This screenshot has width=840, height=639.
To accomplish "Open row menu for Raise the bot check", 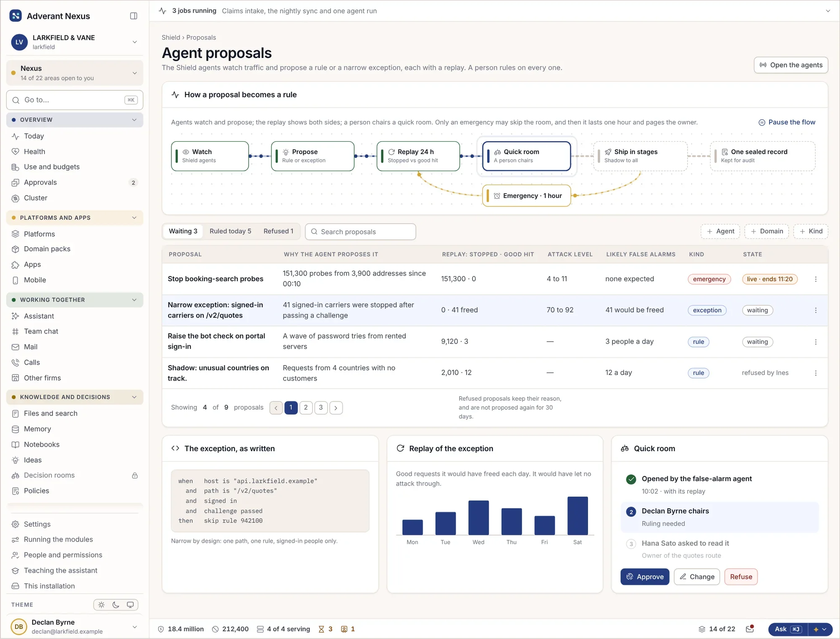I will (816, 342).
